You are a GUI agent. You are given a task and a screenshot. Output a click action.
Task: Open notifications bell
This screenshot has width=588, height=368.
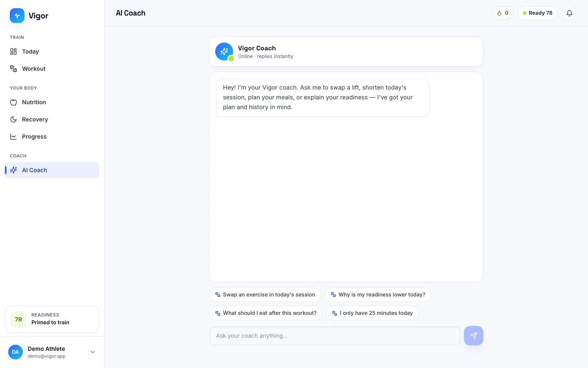click(569, 13)
